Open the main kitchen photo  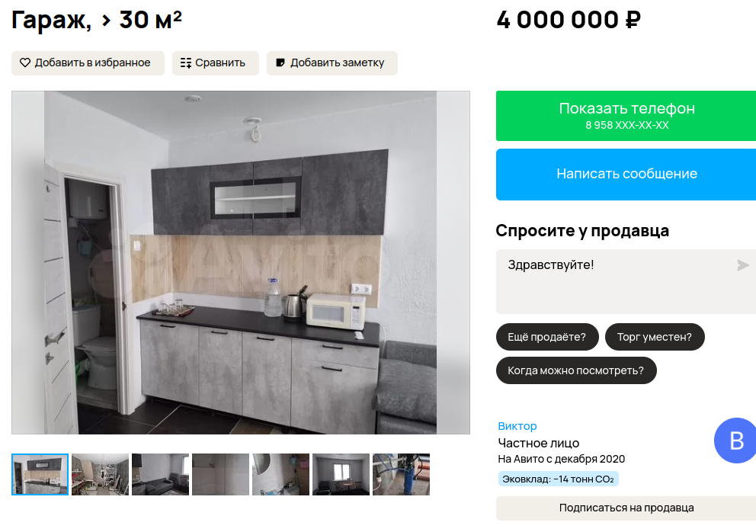click(x=241, y=262)
